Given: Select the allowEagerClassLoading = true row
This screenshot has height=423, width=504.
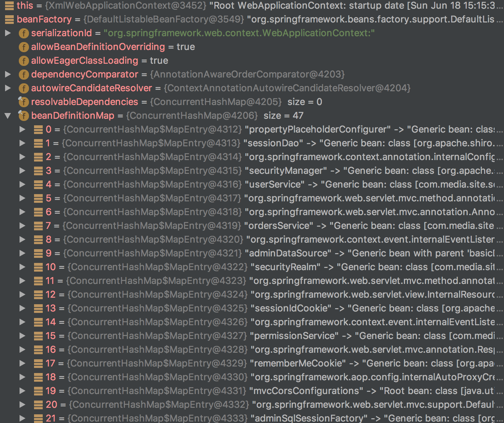Looking at the screenshot, I should (x=252, y=60).
